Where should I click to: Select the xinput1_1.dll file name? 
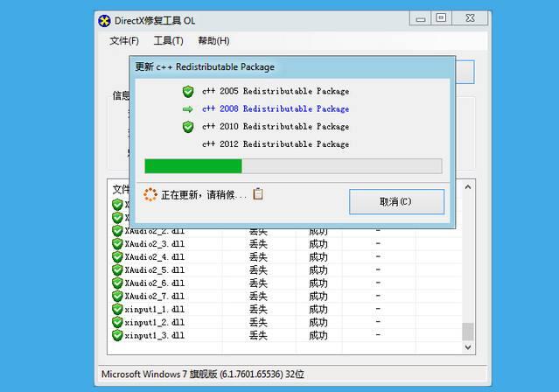[x=154, y=309]
